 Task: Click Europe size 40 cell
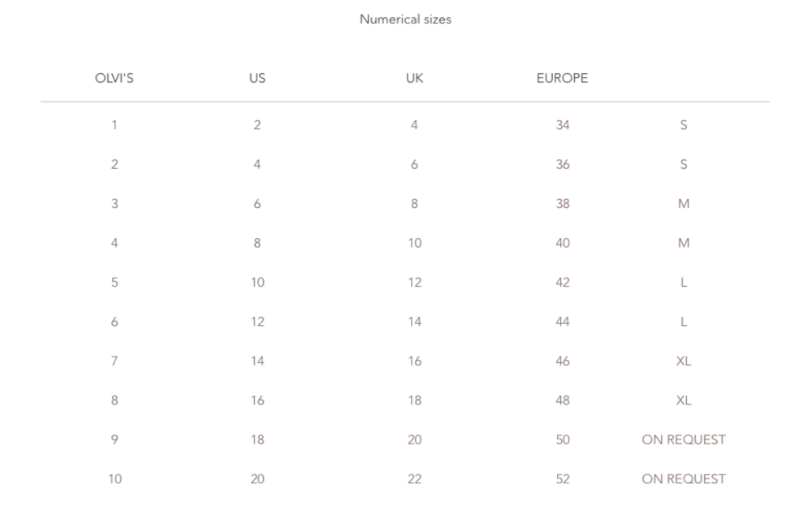563,243
